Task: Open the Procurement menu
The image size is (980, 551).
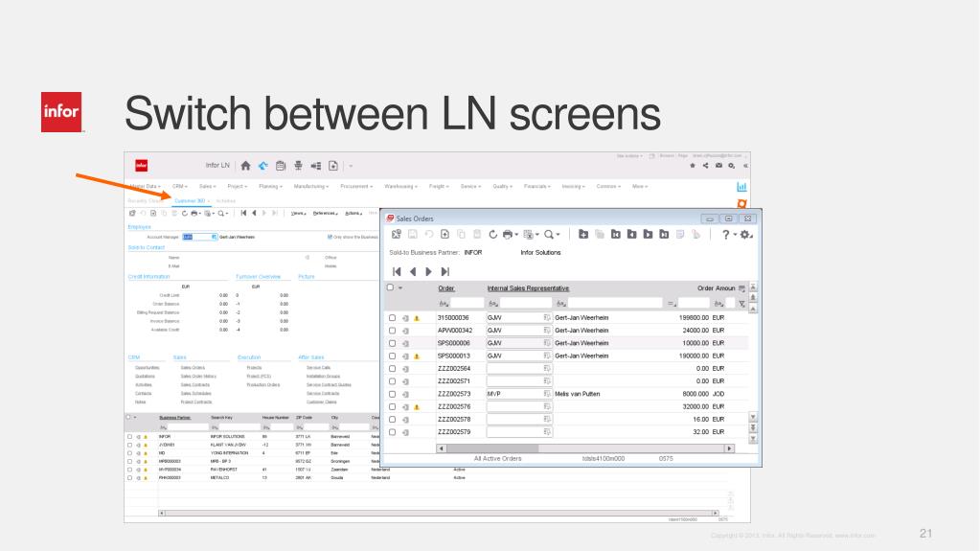Action: tap(356, 186)
